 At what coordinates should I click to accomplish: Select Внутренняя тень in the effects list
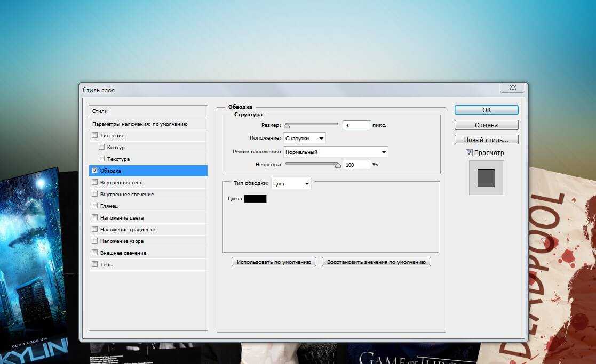point(121,183)
